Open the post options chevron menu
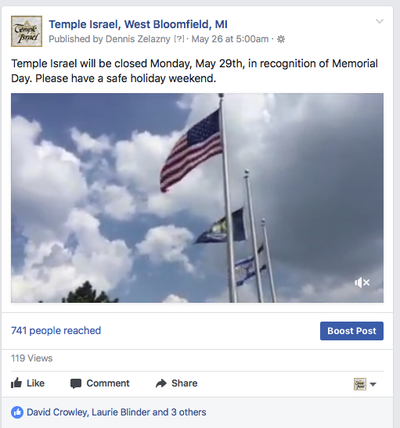 coord(379,22)
